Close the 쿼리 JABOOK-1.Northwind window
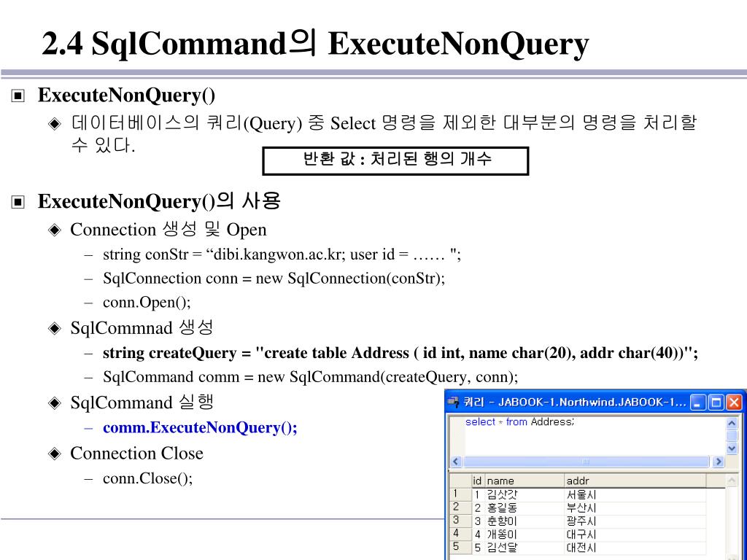This screenshot has height=560, width=747. click(734, 402)
